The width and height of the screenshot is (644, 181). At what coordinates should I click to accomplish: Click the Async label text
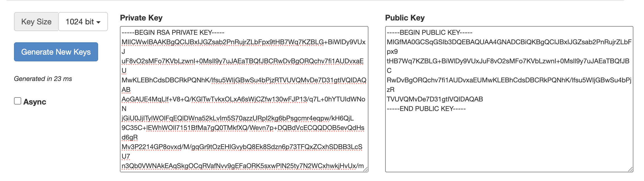coord(35,102)
